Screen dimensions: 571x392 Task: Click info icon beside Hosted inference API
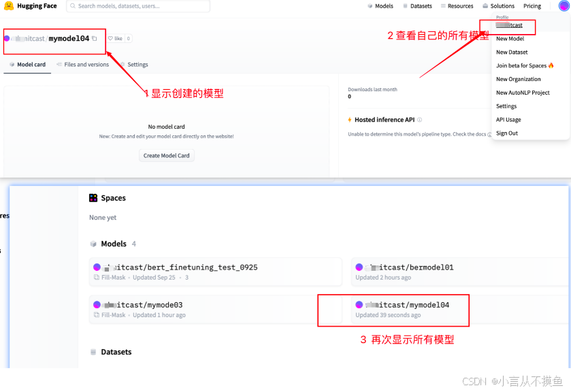419,120
